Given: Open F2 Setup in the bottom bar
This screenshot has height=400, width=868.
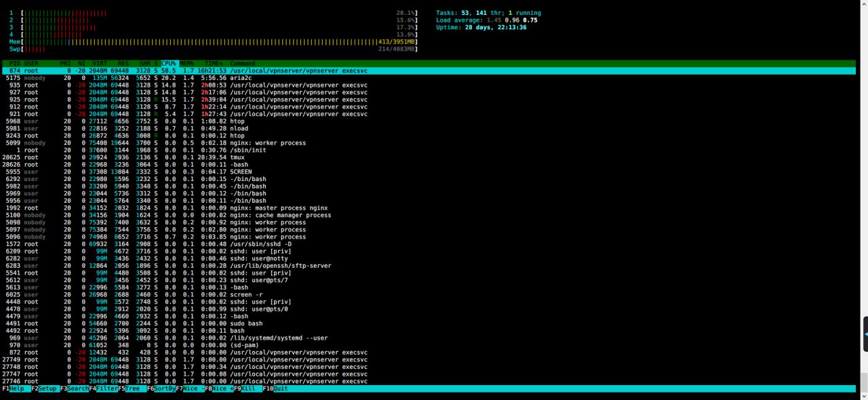Looking at the screenshot, I should [47, 388].
